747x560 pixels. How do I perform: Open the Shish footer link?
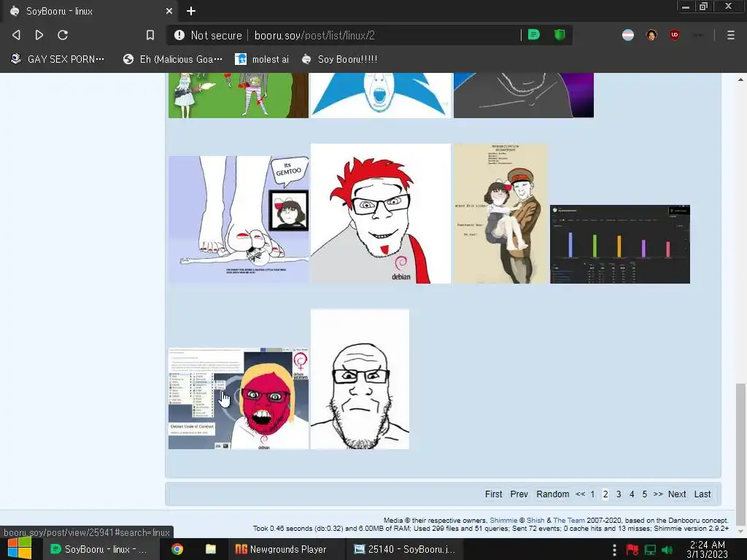click(535, 521)
